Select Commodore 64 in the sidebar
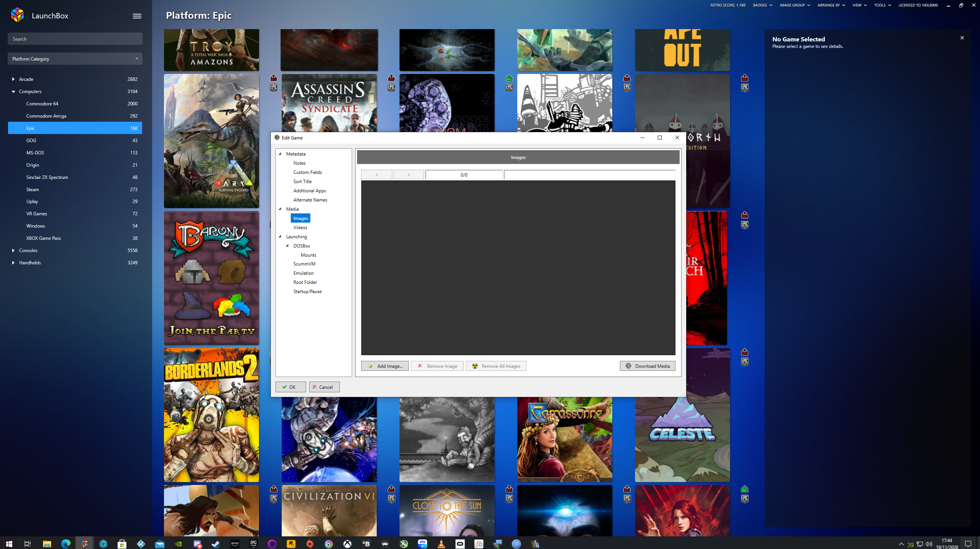980x549 pixels. pyautogui.click(x=75, y=103)
